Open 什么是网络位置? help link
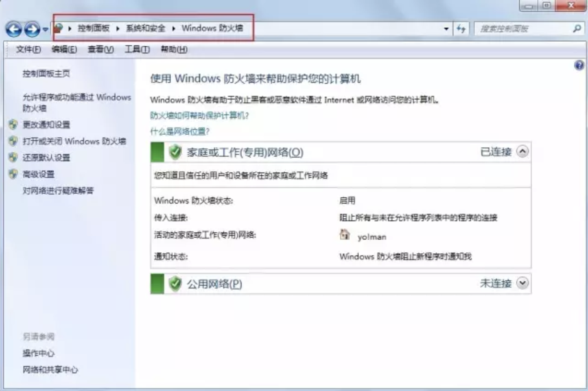Screen dimensions: 588x391 tap(179, 131)
